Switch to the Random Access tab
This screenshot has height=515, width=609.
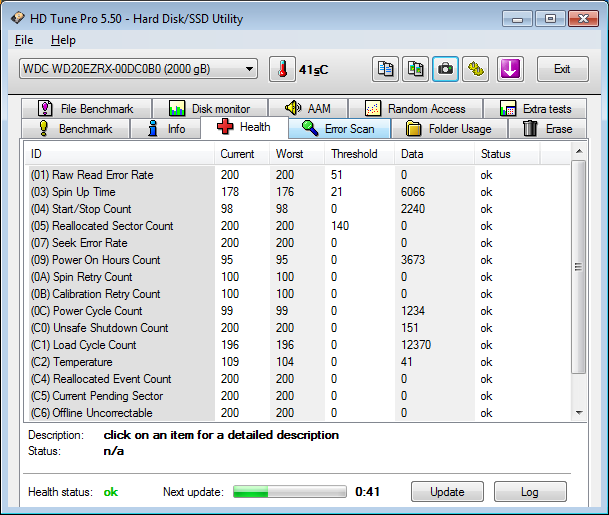pos(415,108)
